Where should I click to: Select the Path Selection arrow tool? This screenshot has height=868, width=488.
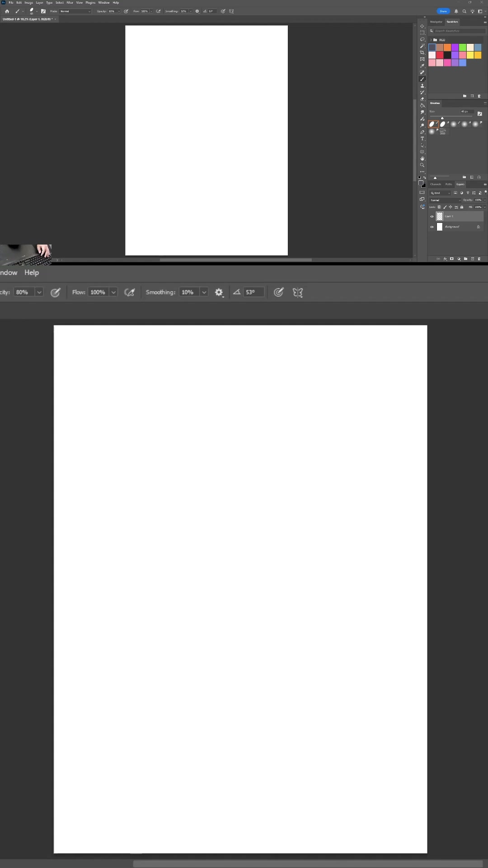[x=422, y=145]
